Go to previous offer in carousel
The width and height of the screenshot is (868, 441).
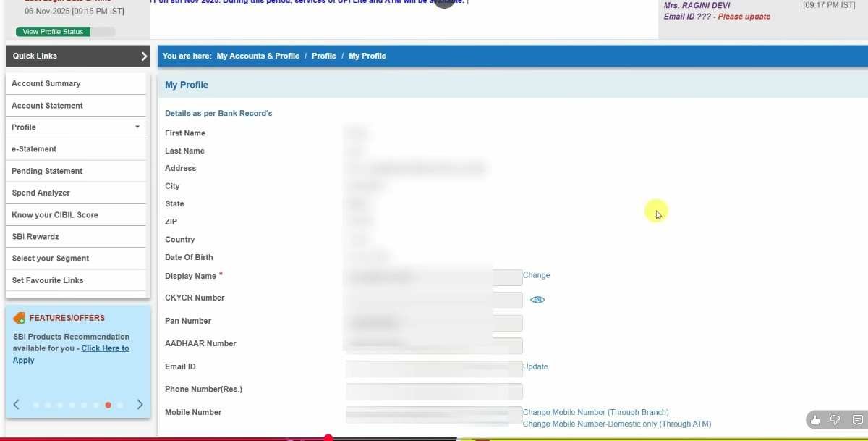[x=17, y=405]
